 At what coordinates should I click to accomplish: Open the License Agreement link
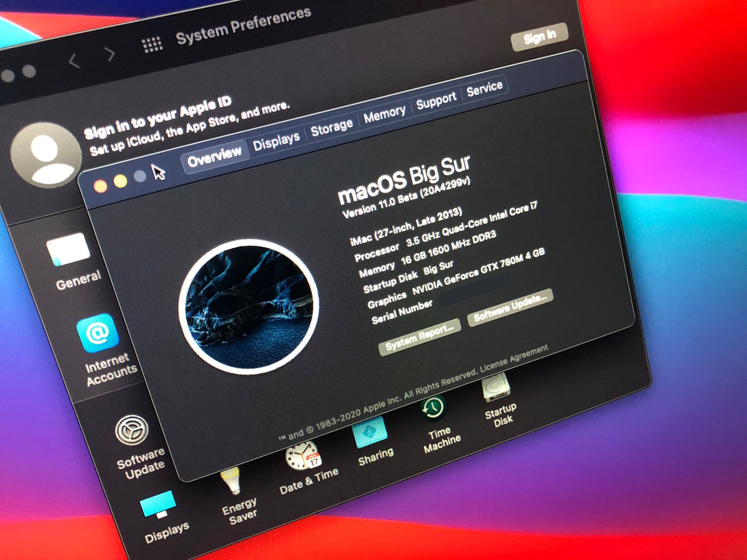(x=514, y=359)
